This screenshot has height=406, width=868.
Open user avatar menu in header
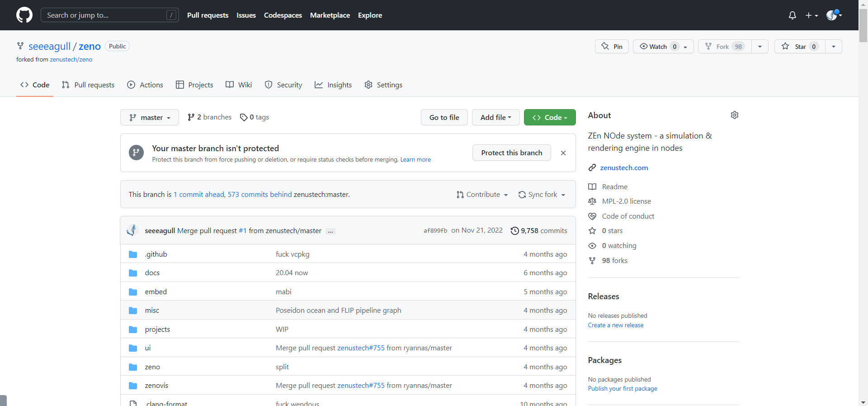tap(834, 15)
